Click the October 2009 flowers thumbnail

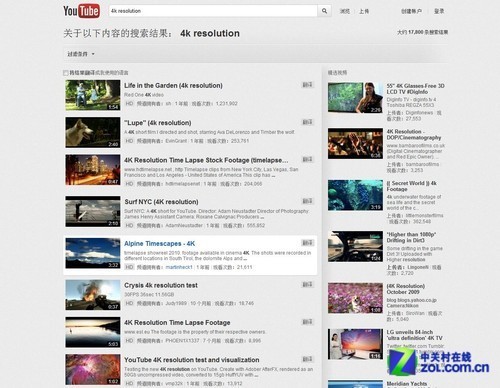pos(355,298)
